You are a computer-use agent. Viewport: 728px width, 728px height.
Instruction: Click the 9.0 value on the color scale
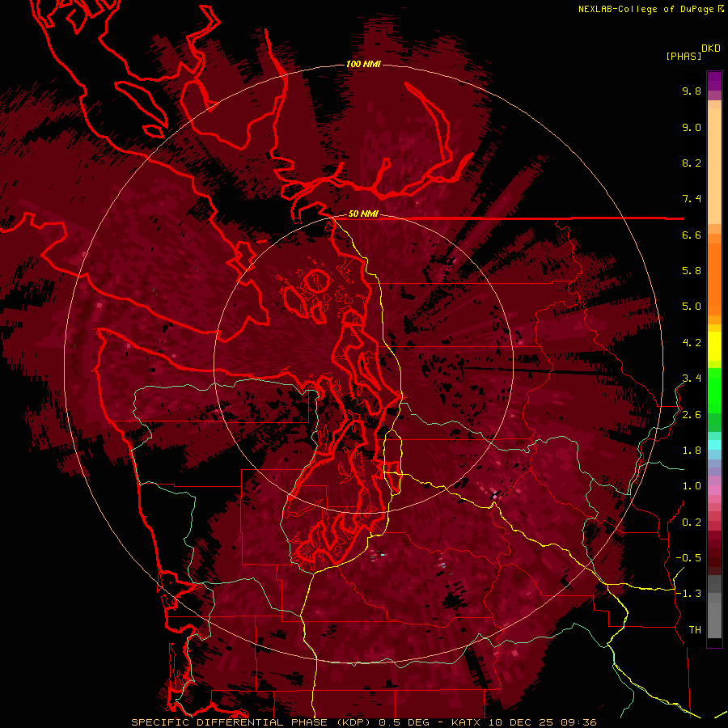[x=692, y=127]
